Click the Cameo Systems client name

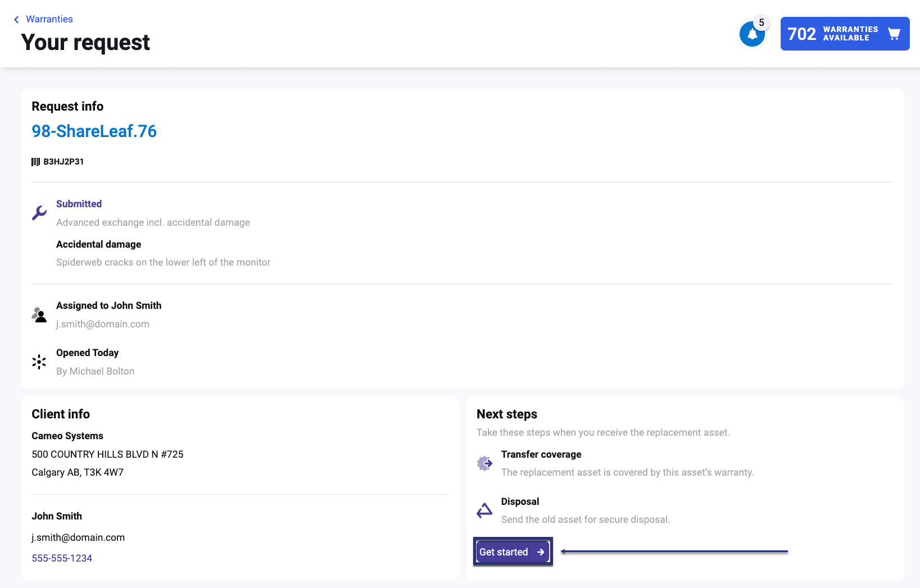pos(67,436)
